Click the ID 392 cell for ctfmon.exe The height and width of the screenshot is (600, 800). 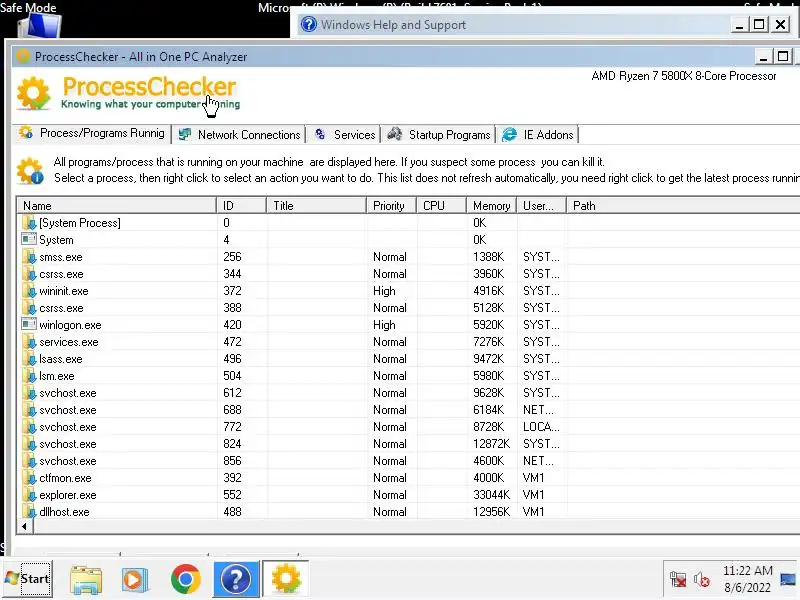click(x=232, y=478)
